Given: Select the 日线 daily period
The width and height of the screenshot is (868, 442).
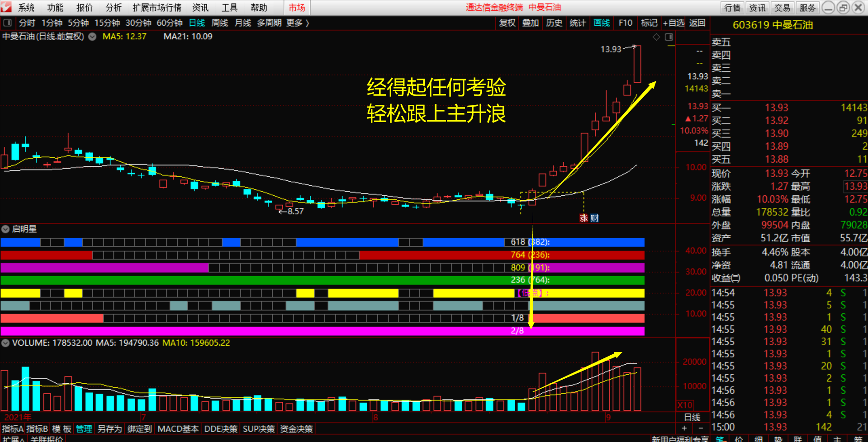Looking at the screenshot, I should pos(197,23).
